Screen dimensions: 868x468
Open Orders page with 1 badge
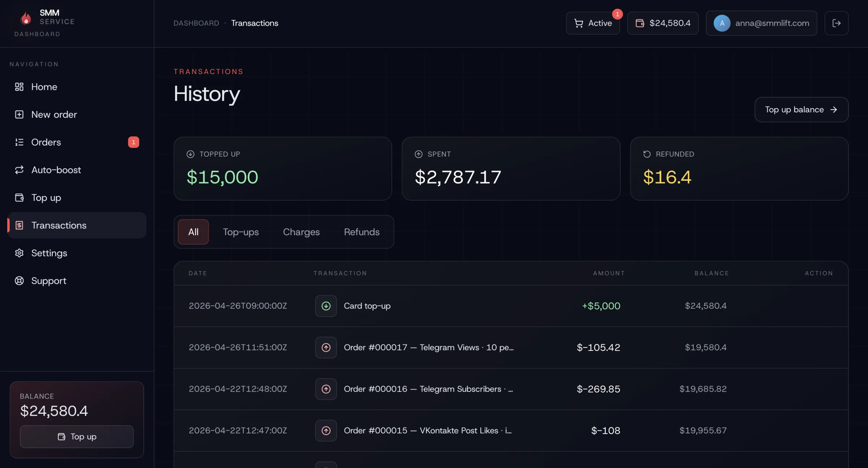coord(46,142)
